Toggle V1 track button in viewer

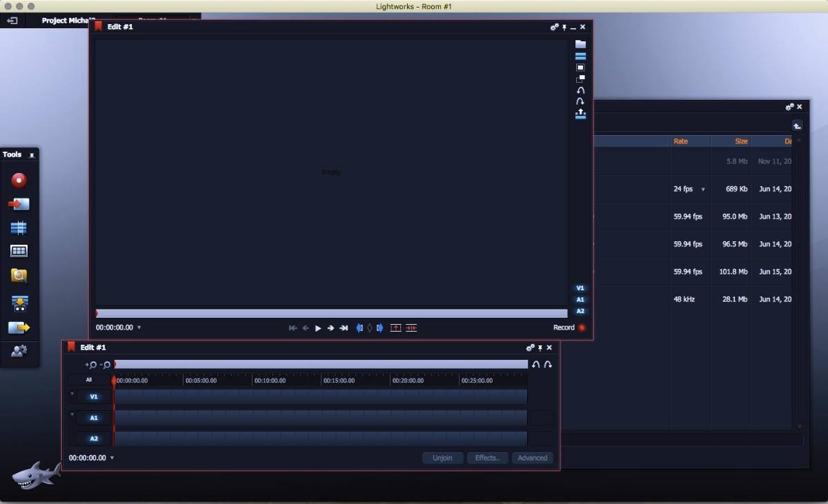point(580,288)
